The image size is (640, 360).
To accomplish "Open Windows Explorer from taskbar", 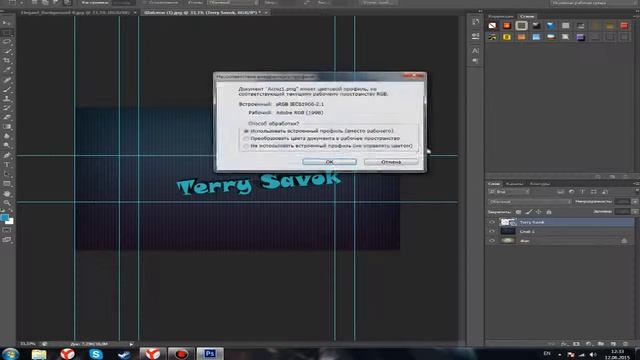I will click(x=39, y=354).
